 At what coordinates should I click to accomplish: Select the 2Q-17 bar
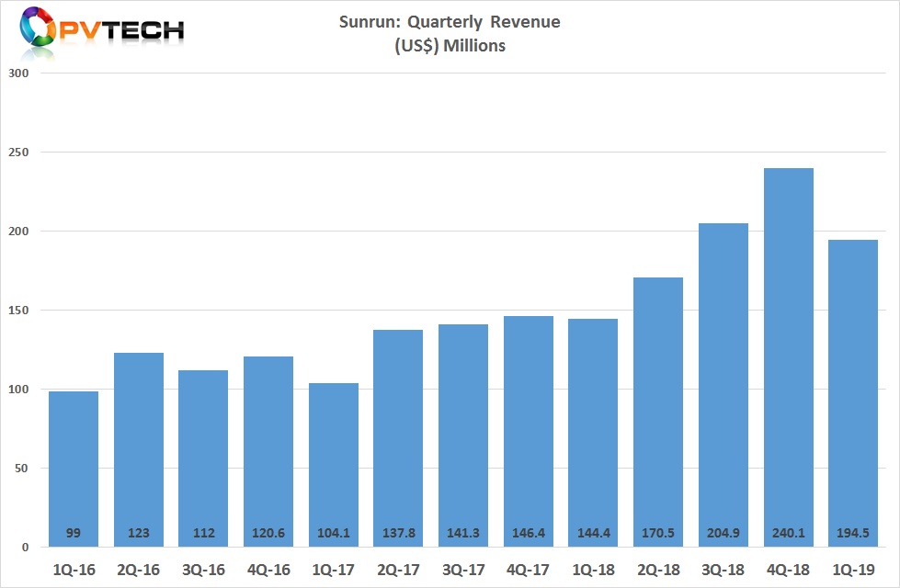pos(398,438)
